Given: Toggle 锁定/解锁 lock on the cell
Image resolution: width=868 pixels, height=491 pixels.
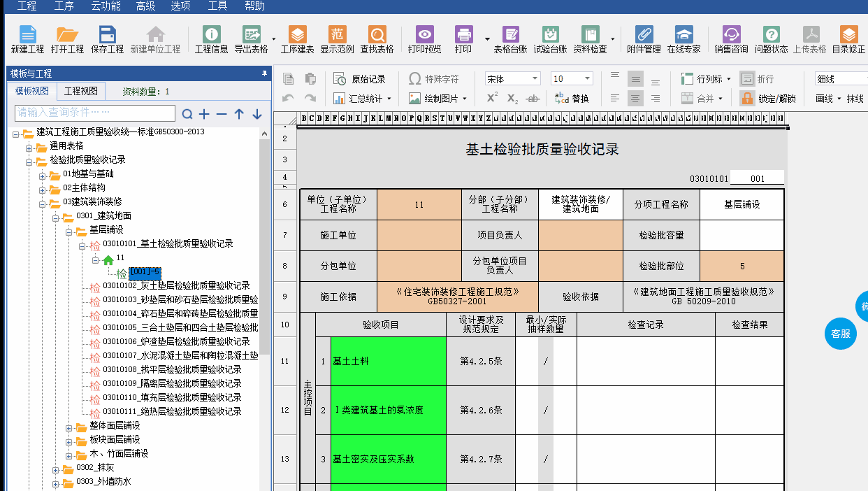Looking at the screenshot, I should (768, 99).
